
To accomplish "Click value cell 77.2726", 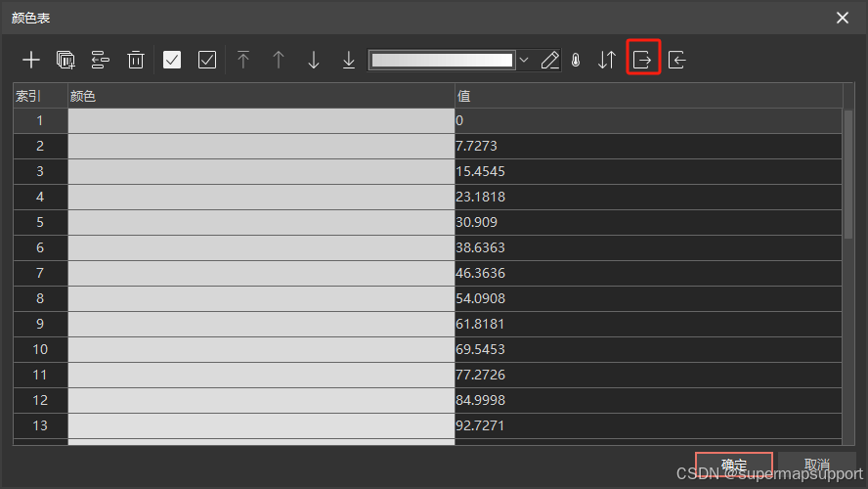I will pos(648,376).
